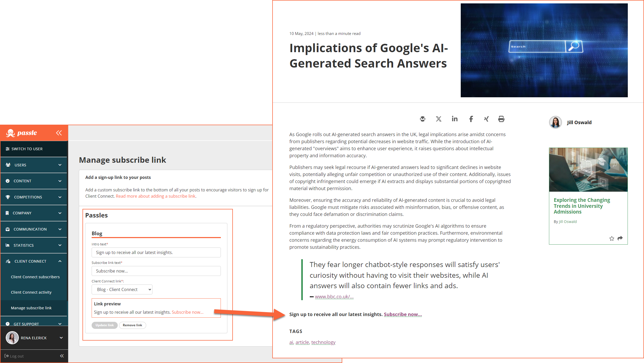
Task: Click Subscribe now in Link preview
Action: 187,312
